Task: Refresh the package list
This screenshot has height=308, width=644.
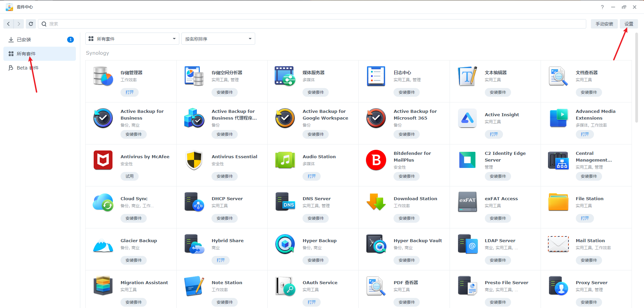Action: coord(31,24)
